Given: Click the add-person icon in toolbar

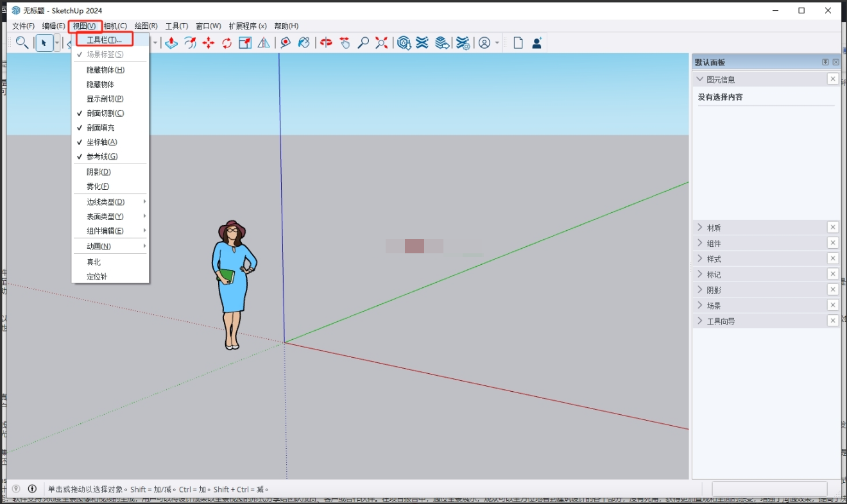Looking at the screenshot, I should (537, 43).
